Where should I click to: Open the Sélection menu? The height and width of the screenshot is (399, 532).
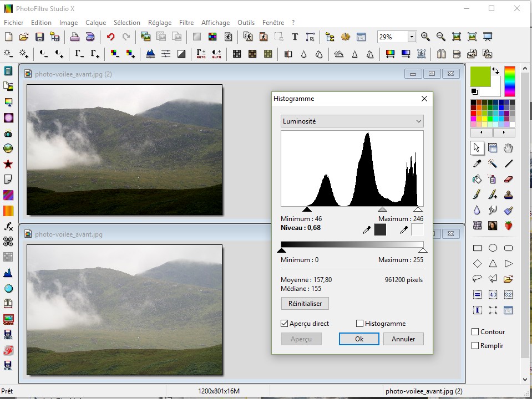(127, 22)
